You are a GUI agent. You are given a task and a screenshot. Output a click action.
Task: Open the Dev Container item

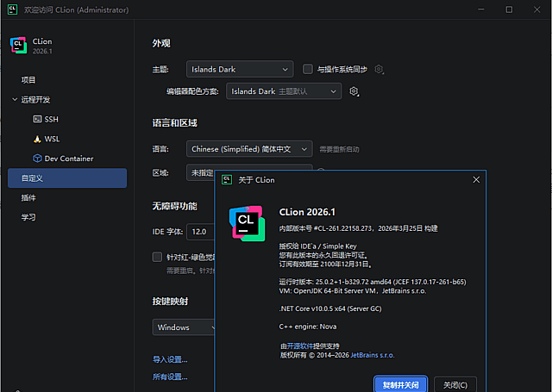click(x=67, y=159)
